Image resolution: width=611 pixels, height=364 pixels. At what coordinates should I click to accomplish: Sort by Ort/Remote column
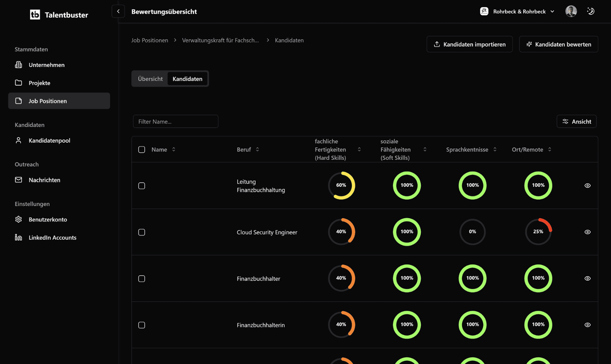532,150
